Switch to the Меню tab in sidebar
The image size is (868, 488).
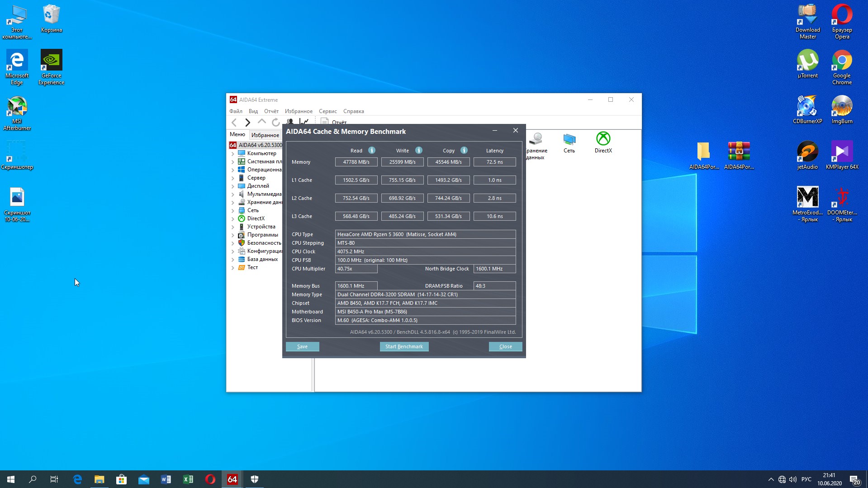coord(237,134)
